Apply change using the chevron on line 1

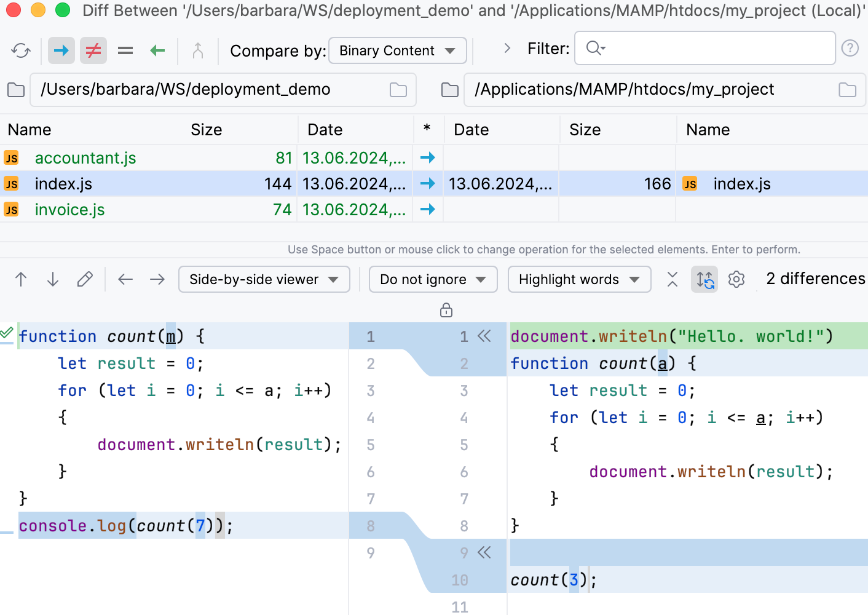click(x=484, y=336)
